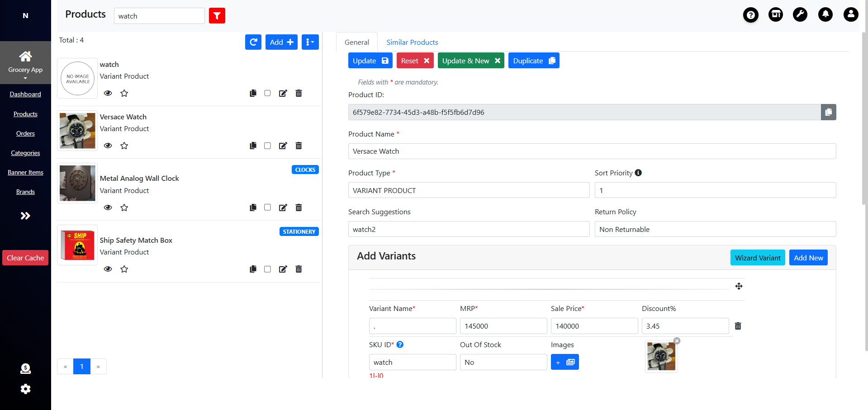Mark the Ship Safety Match Box as favorite

click(x=124, y=269)
